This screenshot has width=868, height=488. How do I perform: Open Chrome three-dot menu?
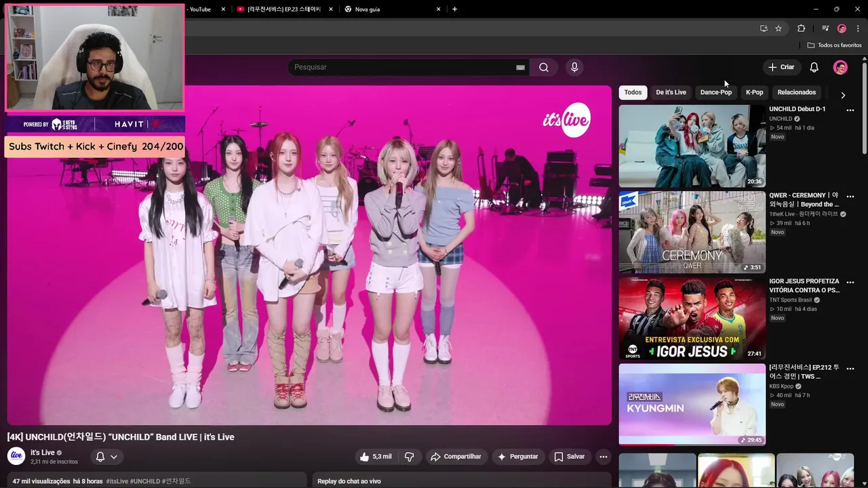coord(858,28)
